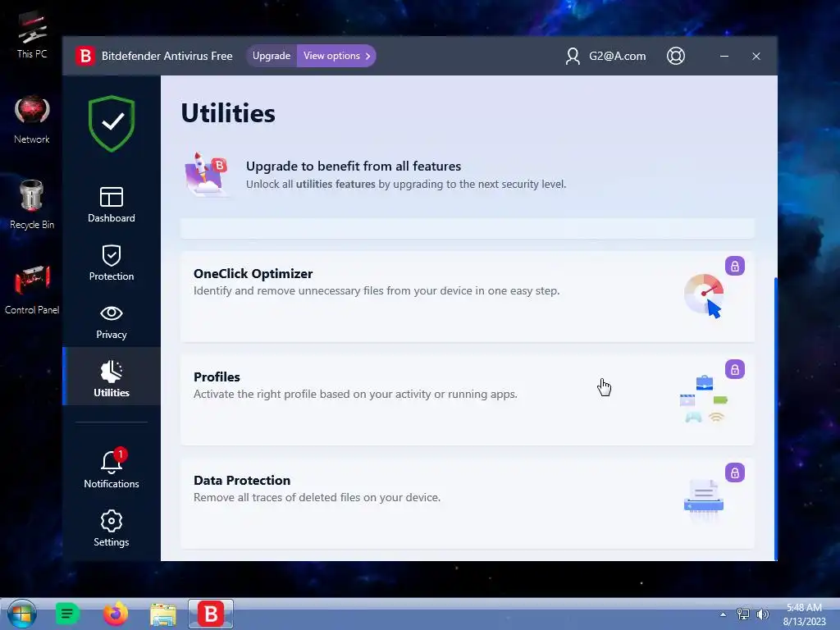Open Settings in the sidebar
This screenshot has width=840, height=630.
pos(112,528)
